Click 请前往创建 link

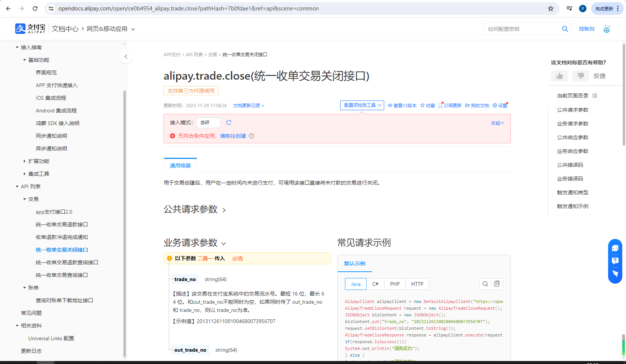pos(233,136)
